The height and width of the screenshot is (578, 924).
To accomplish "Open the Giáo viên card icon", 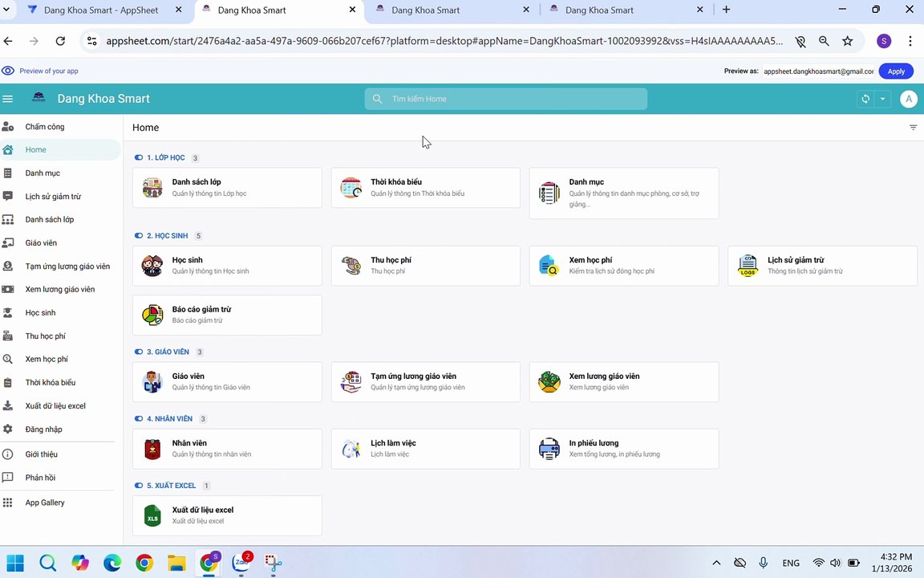I will point(152,381).
